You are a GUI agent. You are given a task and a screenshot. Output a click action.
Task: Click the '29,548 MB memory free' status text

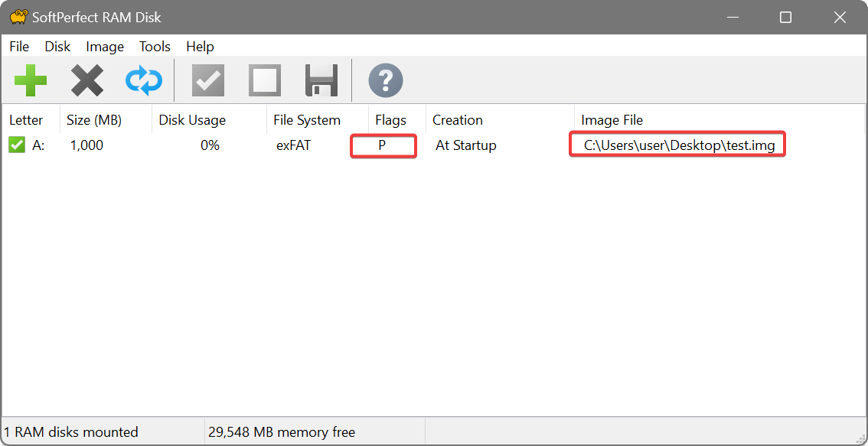tap(281, 431)
